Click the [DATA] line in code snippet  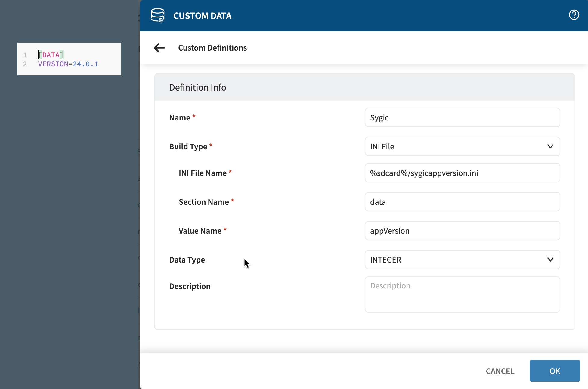coord(51,55)
